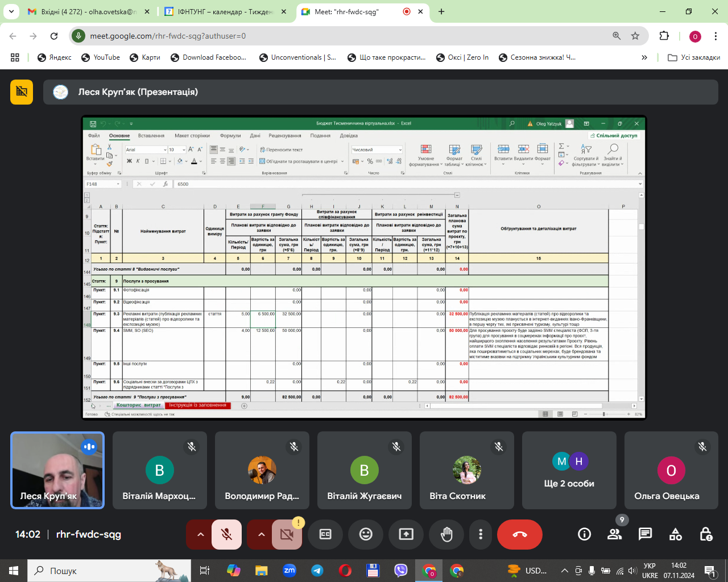
Task: Open Excel Name Box F148 dropdown
Action: [118, 184]
